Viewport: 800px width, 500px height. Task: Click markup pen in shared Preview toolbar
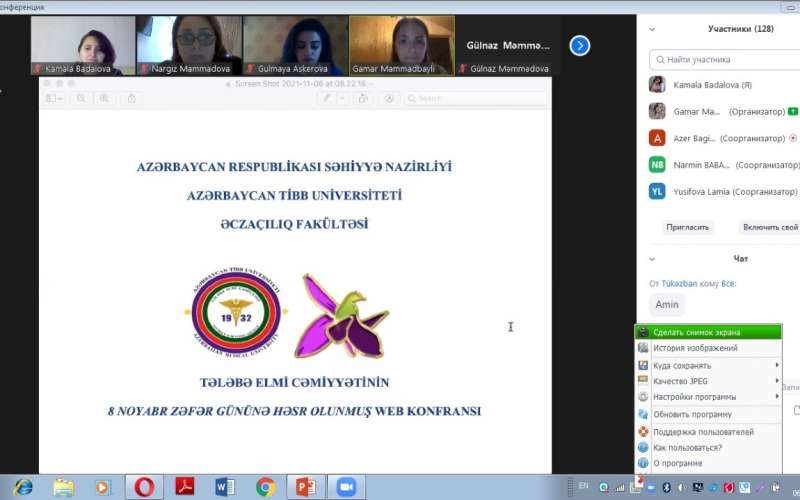[x=326, y=98]
